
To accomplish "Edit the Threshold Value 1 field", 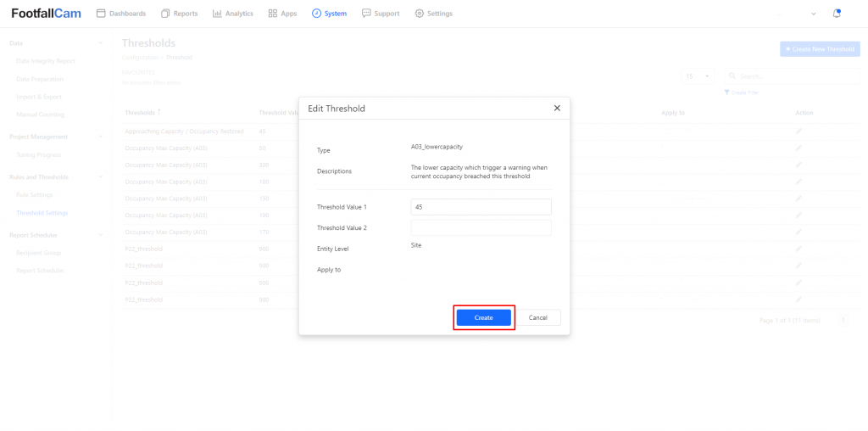I will (x=481, y=207).
